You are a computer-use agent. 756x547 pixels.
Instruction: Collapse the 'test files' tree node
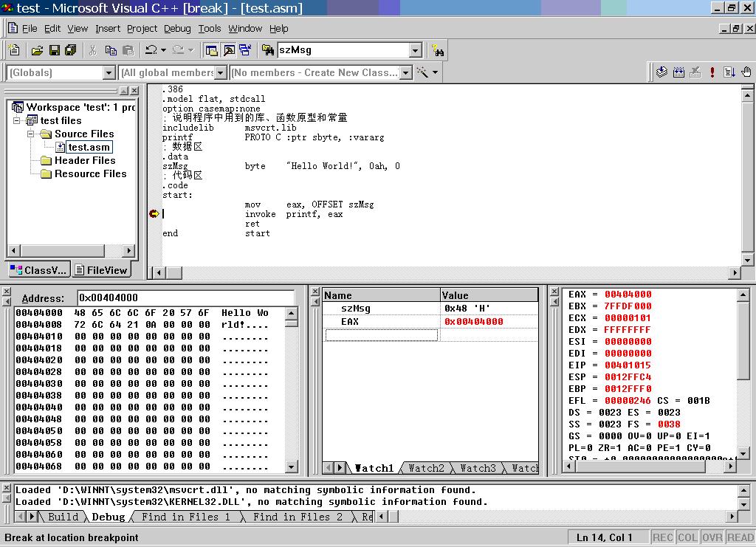17,120
